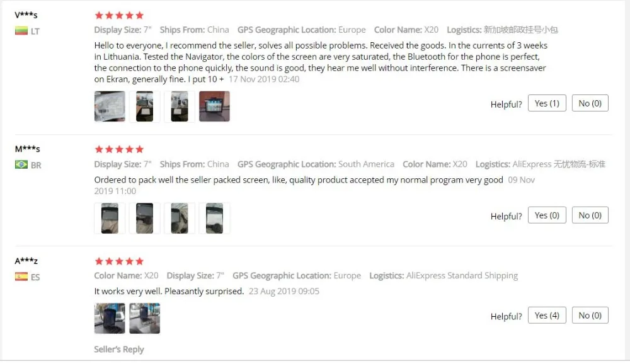The image size is (630, 364).
Task: Click No (0) on M***s review
Action: 590,215
